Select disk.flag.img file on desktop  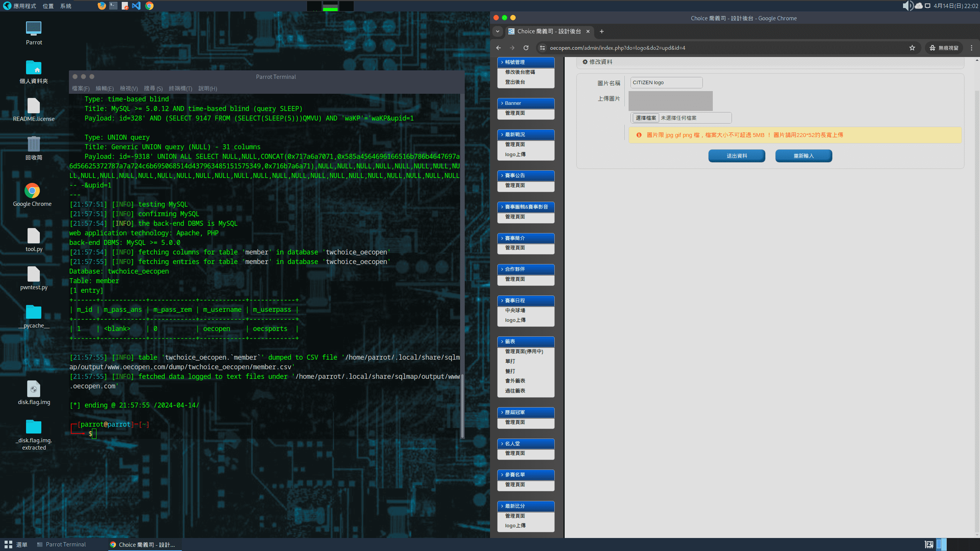pos(34,393)
